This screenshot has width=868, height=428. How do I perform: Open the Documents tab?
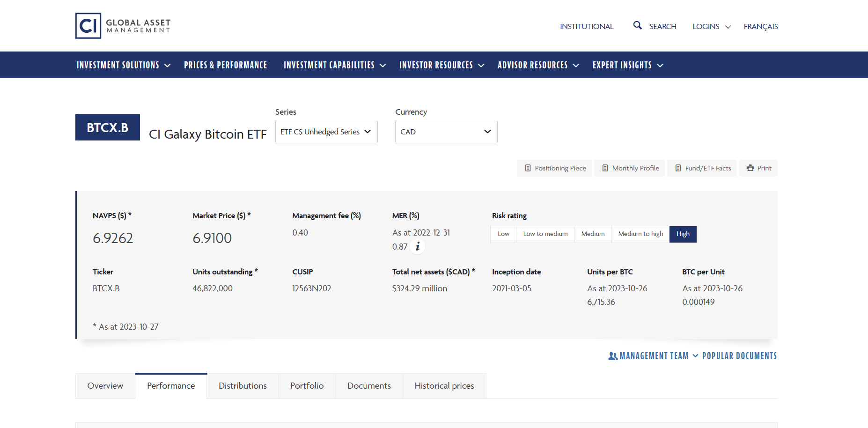click(x=369, y=386)
